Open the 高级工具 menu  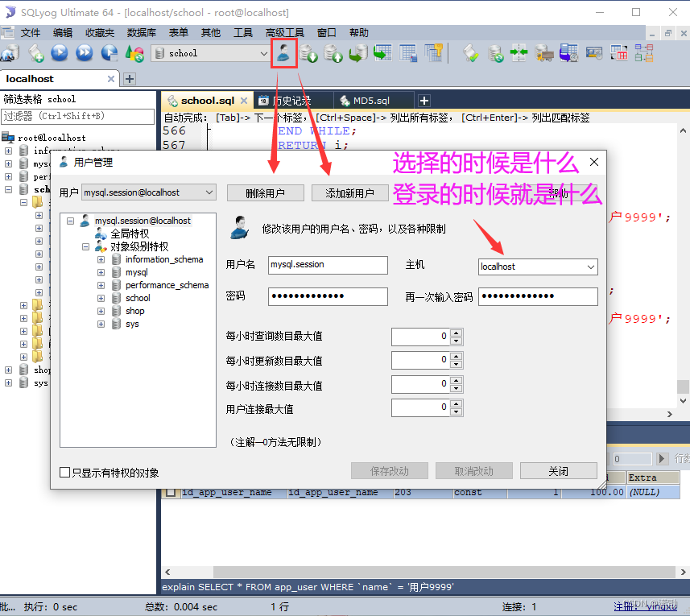[285, 33]
